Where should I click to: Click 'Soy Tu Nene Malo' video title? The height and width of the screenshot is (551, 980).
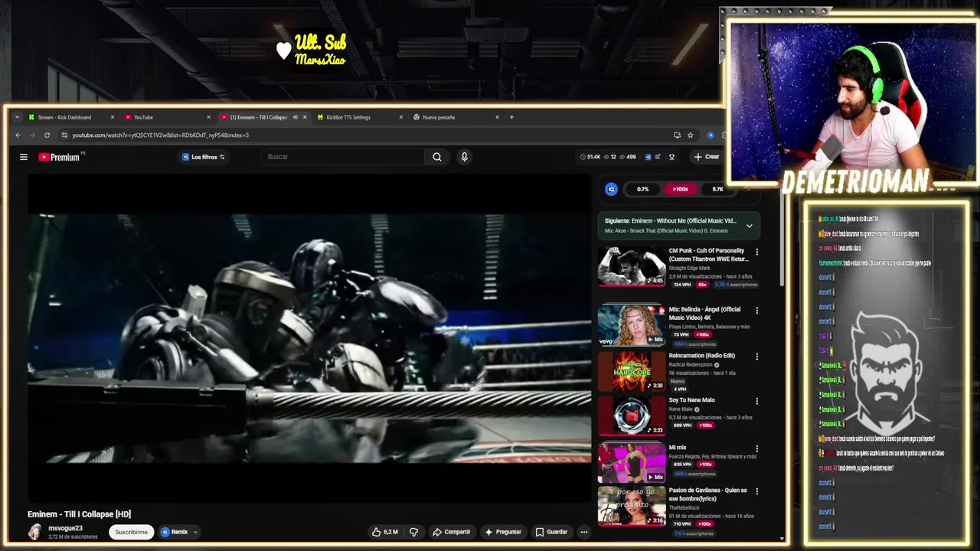[691, 400]
